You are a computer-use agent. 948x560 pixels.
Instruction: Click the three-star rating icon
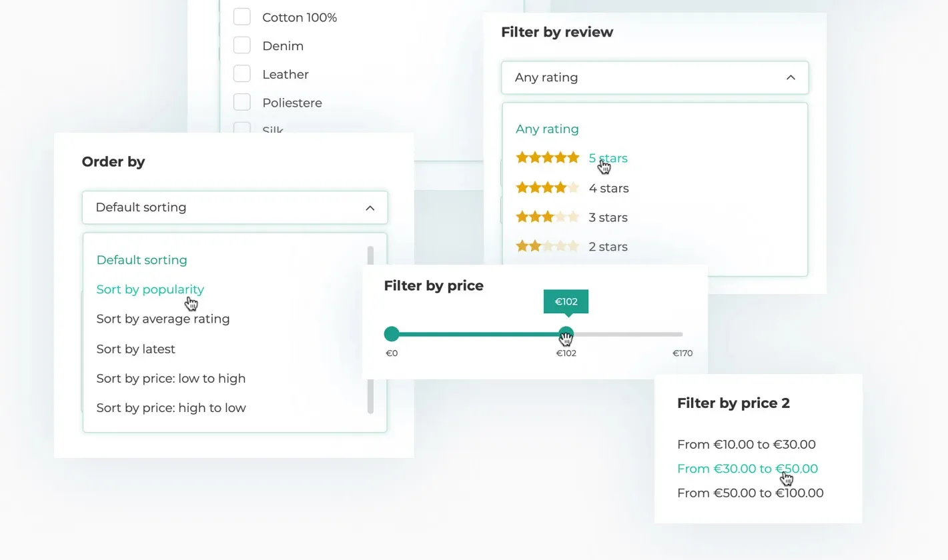pos(548,217)
